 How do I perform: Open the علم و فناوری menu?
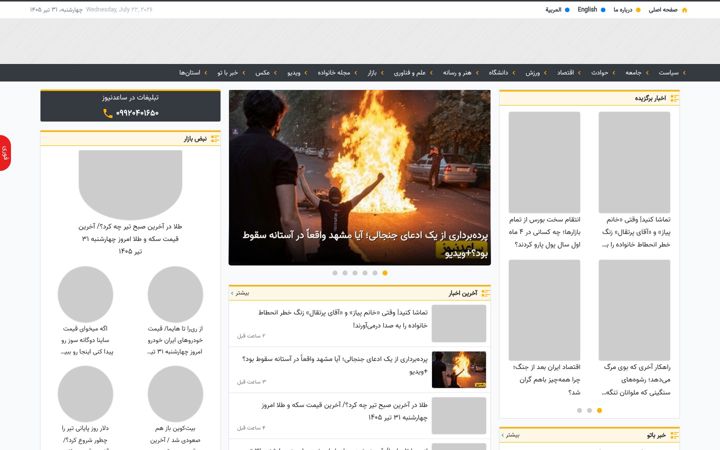[409, 73]
